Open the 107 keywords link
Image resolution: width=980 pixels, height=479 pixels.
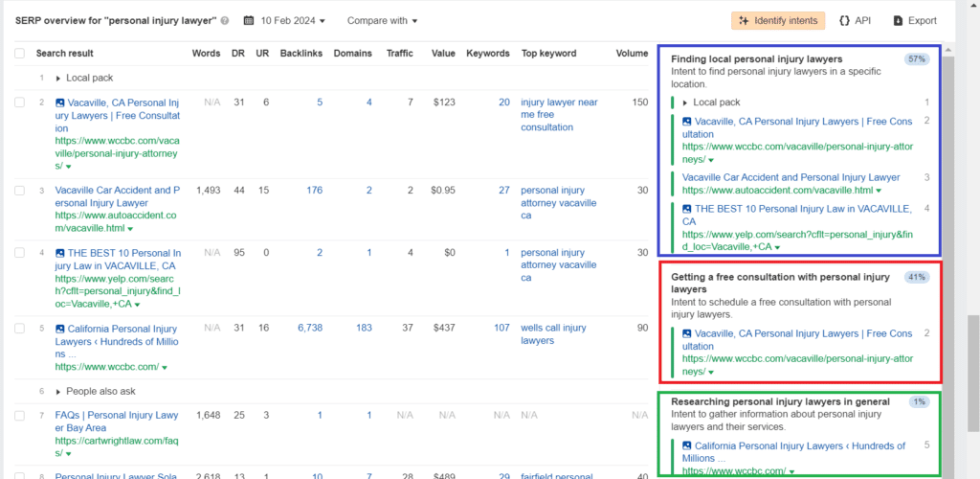coord(501,328)
